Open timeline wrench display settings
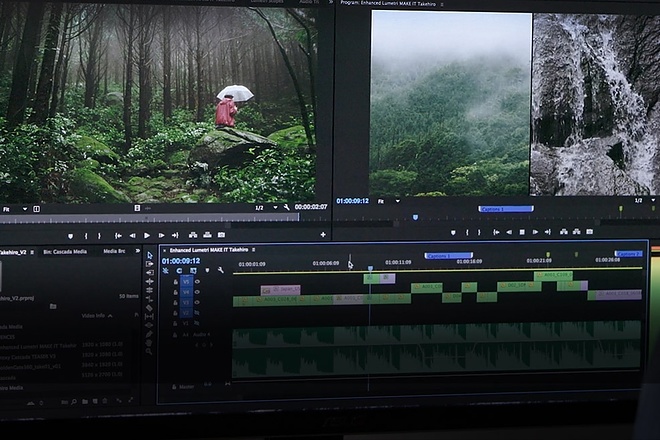 221,270
